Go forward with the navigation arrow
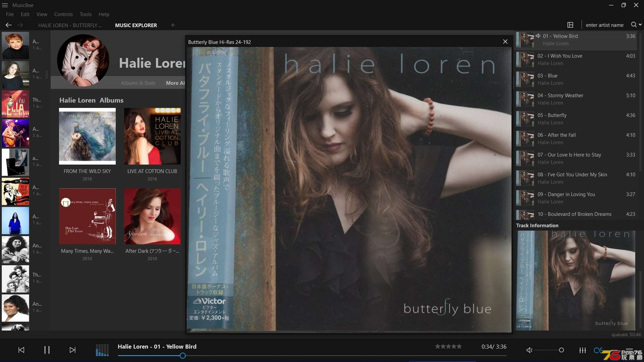 tap(20, 25)
